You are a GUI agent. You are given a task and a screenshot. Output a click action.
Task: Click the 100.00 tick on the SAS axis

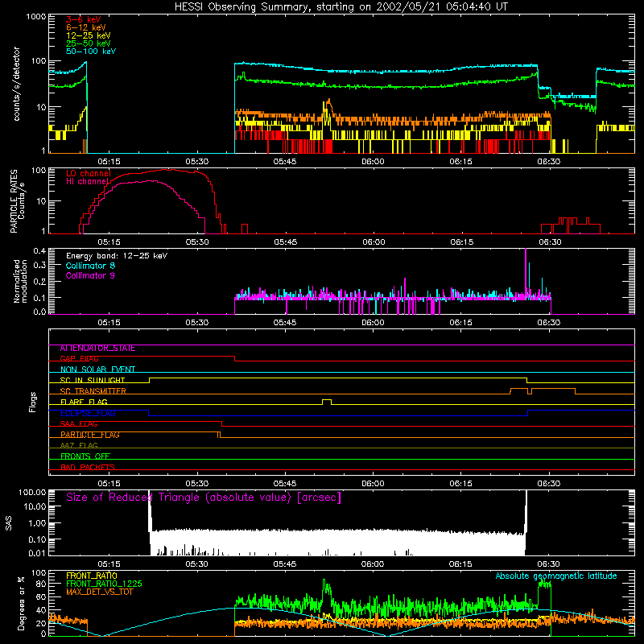(32, 492)
